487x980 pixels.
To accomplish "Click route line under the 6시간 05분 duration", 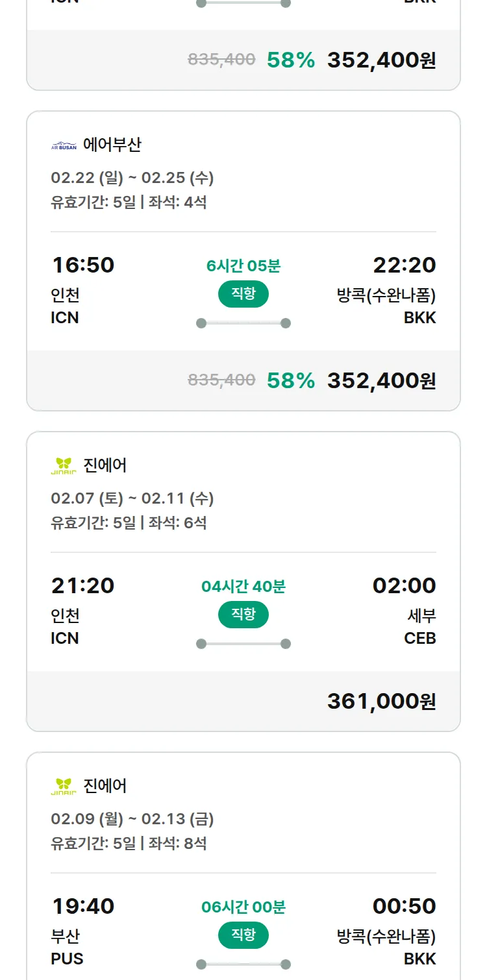I will [x=243, y=323].
